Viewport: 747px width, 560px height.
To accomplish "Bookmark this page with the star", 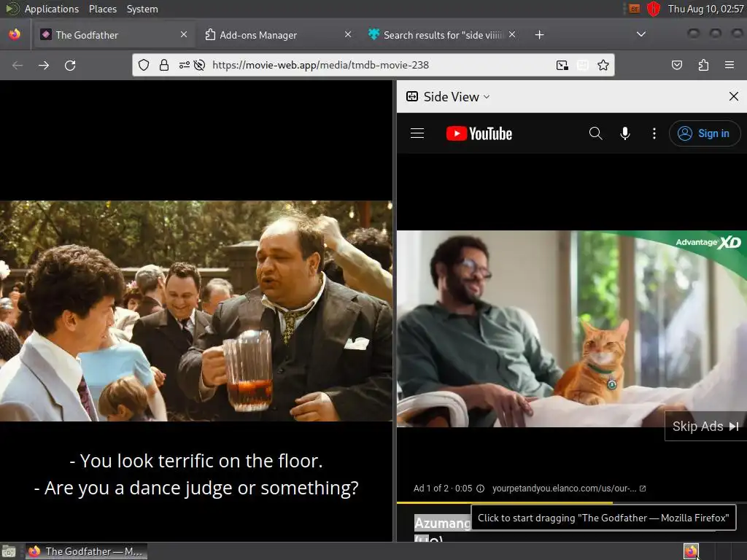I will coord(603,65).
